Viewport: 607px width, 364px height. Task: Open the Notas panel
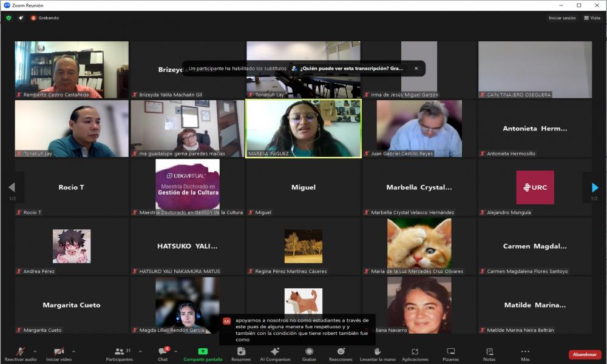(x=489, y=353)
